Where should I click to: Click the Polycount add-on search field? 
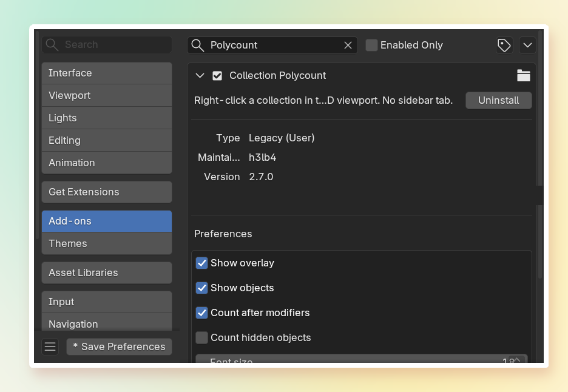pyautogui.click(x=272, y=46)
